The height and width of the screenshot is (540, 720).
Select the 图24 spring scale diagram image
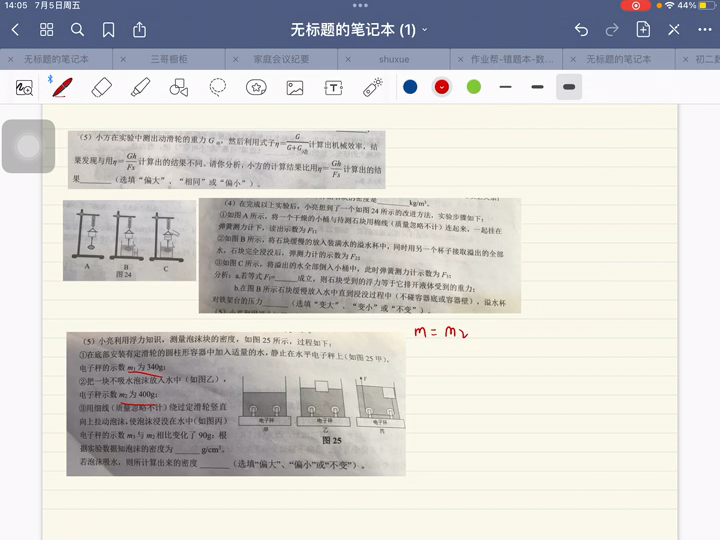point(129,240)
